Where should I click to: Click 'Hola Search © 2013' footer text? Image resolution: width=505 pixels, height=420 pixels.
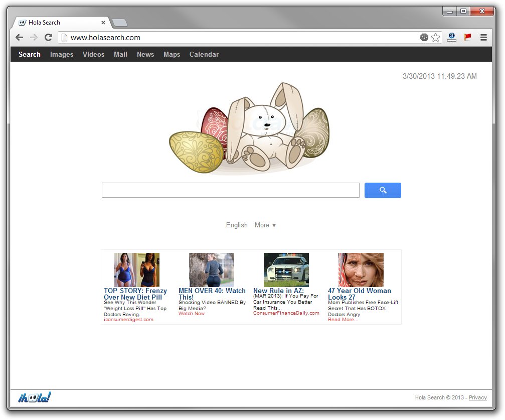pos(439,397)
